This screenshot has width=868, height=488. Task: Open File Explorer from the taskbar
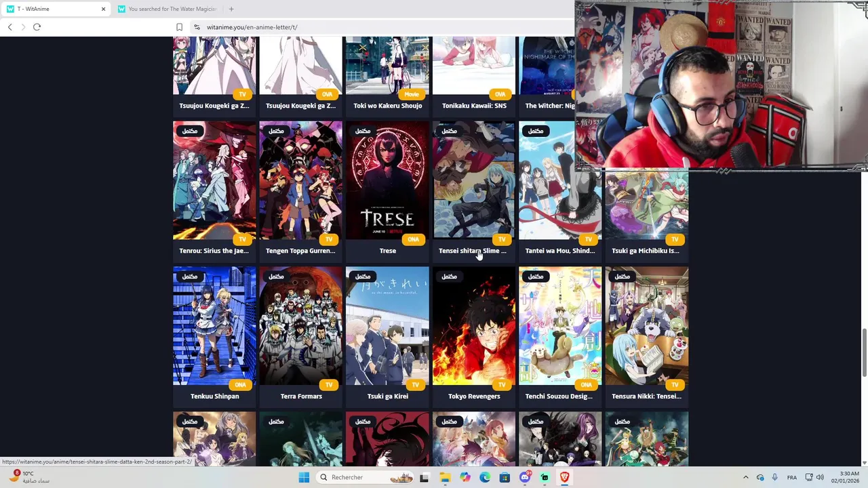click(445, 477)
